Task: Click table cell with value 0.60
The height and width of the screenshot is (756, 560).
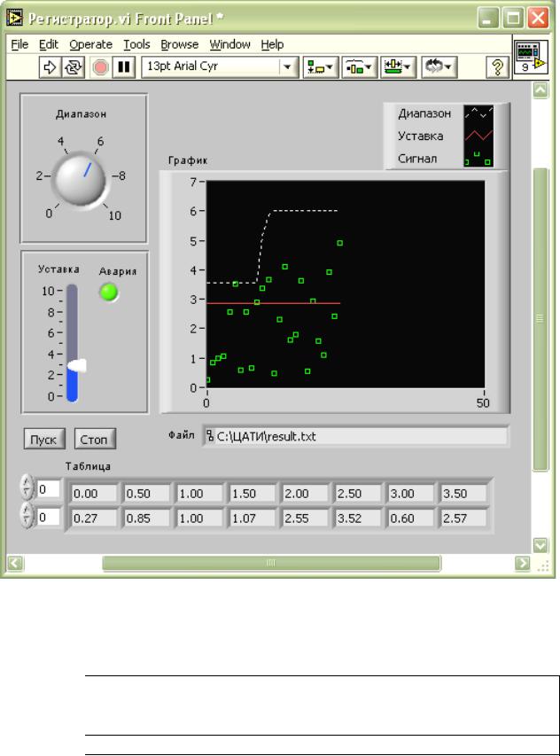Action: (x=410, y=518)
